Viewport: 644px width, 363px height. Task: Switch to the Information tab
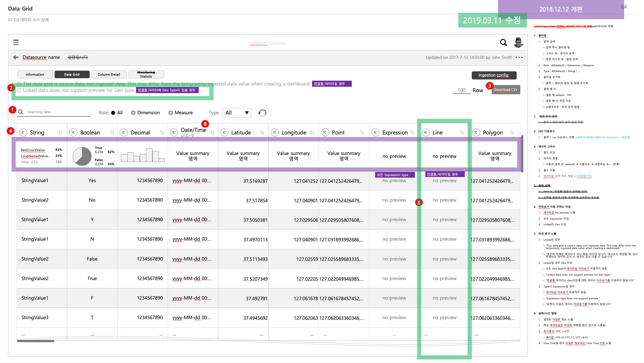[35, 75]
